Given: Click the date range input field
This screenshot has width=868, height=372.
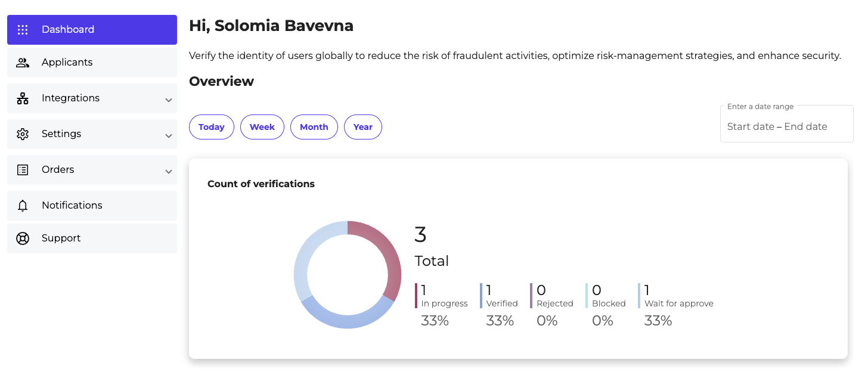Looking at the screenshot, I should pos(786,126).
